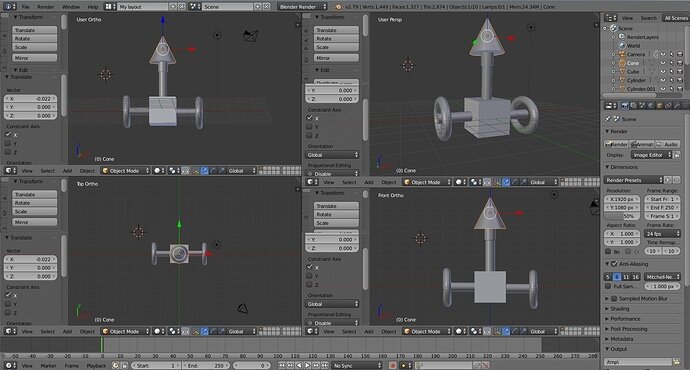The height and width of the screenshot is (370, 690).
Task: Open the Marker menu in timeline
Action: 48,365
